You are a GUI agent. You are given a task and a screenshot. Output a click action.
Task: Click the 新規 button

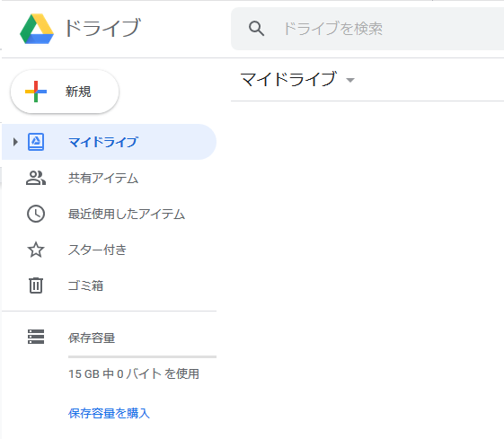[x=65, y=92]
